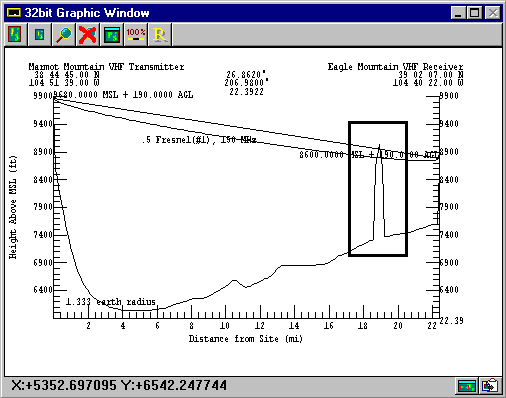Maximize the 32bit Graphic Window
The image size is (506, 398).
(x=474, y=13)
